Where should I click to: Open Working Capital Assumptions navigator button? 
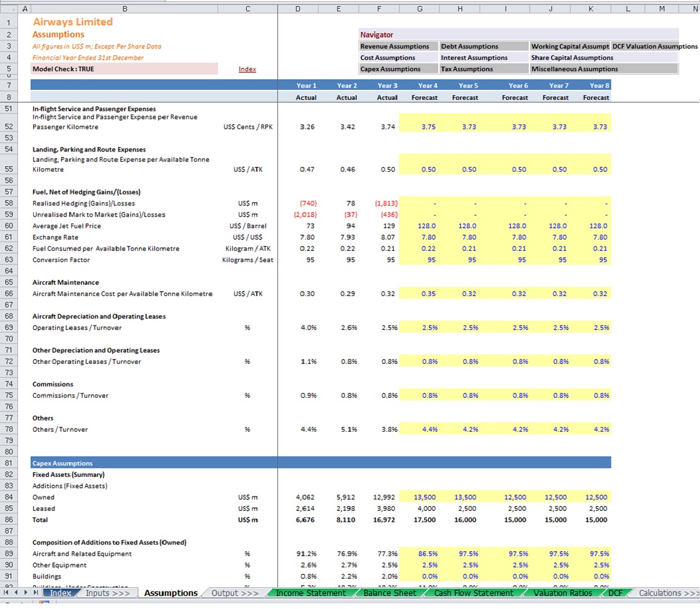(x=570, y=47)
